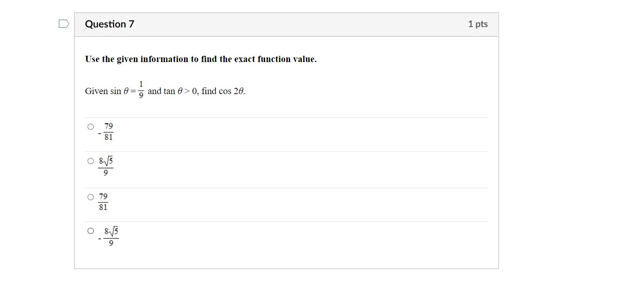Click the fraction 1/9 in the problem statement

[142, 90]
